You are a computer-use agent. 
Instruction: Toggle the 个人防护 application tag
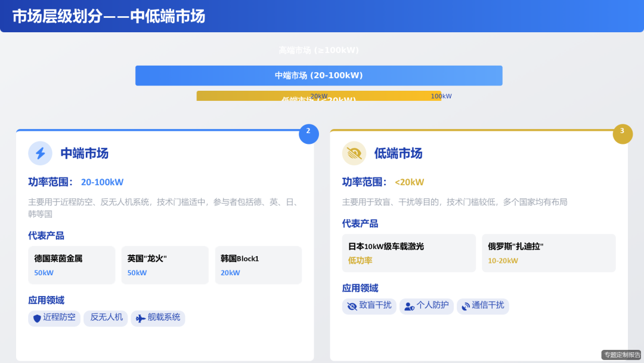pos(426,306)
